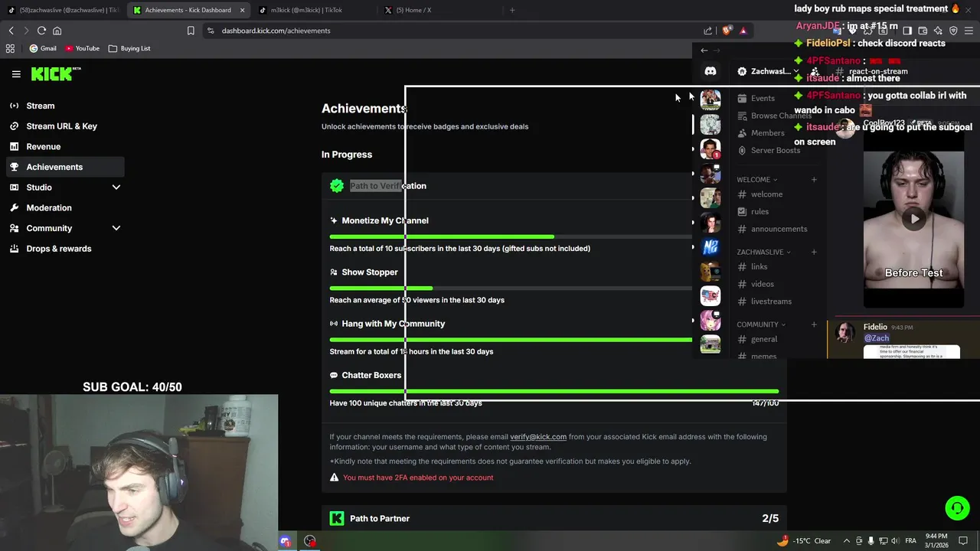Open the browser home page
The width and height of the screenshot is (980, 551).
click(57, 31)
